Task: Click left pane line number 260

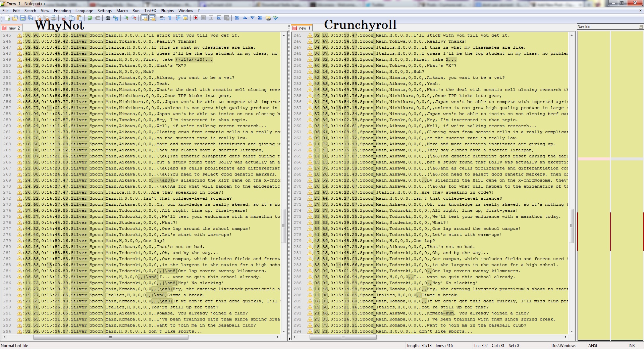Action: click(7, 126)
